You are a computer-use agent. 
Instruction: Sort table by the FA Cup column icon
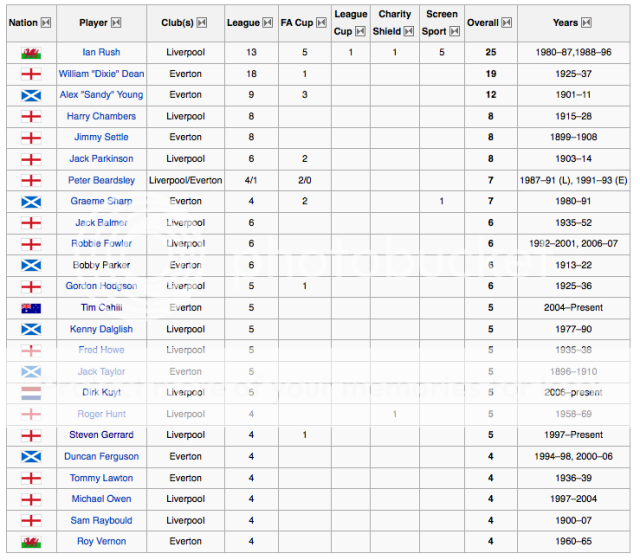[x=322, y=23]
